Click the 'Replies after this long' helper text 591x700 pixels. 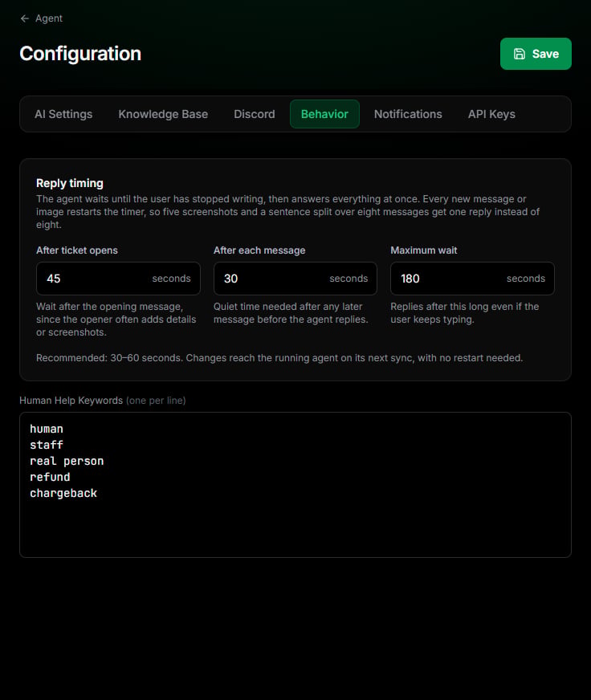[x=465, y=313]
